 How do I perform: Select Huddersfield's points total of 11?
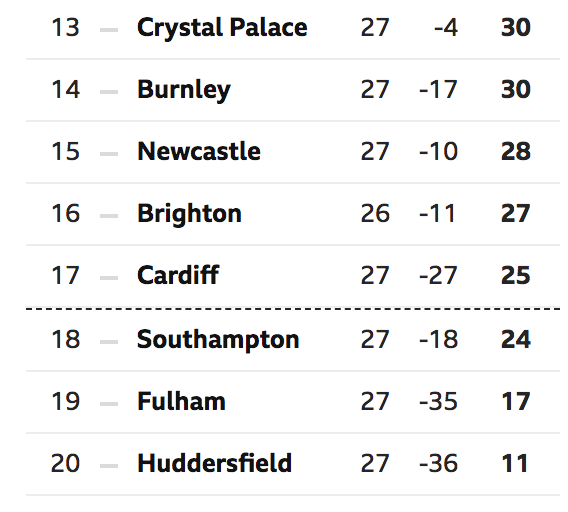[x=515, y=463]
